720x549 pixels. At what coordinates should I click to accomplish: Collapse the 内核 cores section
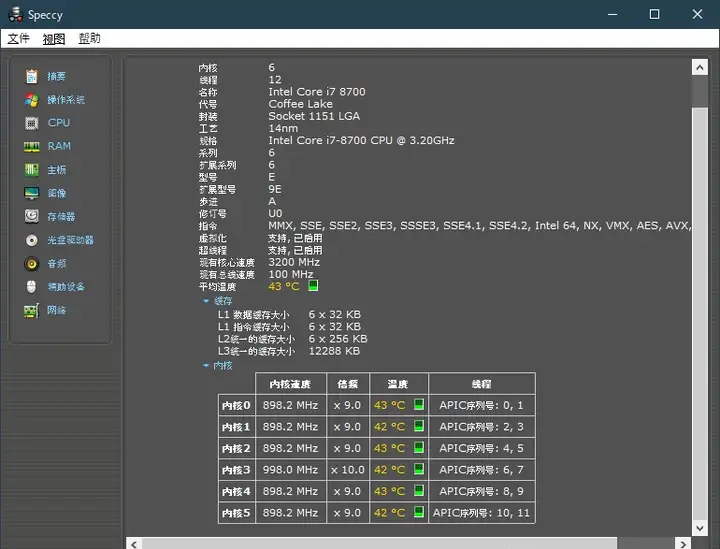[206, 366]
